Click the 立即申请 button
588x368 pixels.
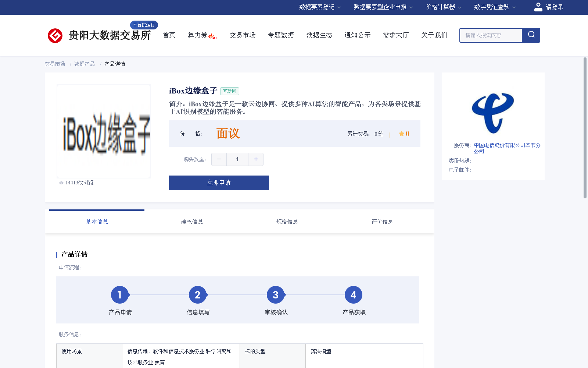coord(219,183)
